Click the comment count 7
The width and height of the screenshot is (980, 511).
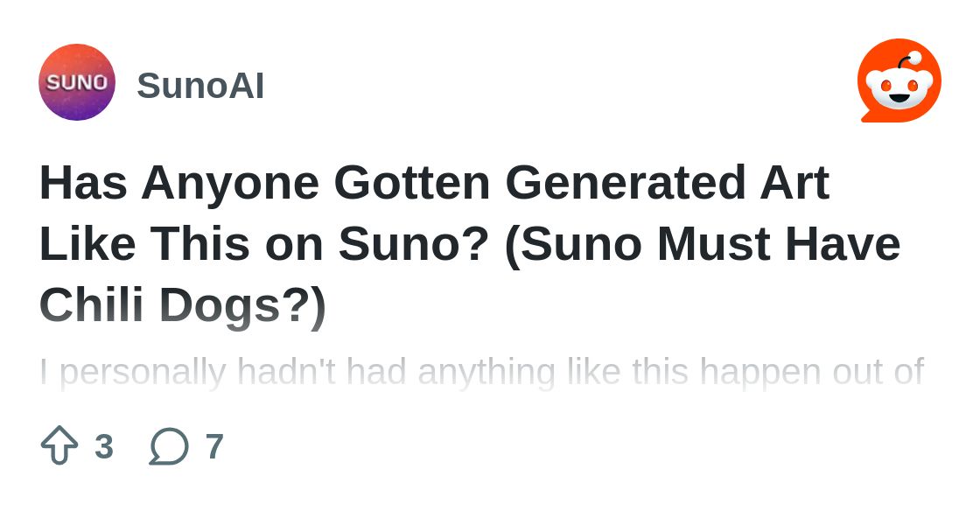[x=214, y=446]
